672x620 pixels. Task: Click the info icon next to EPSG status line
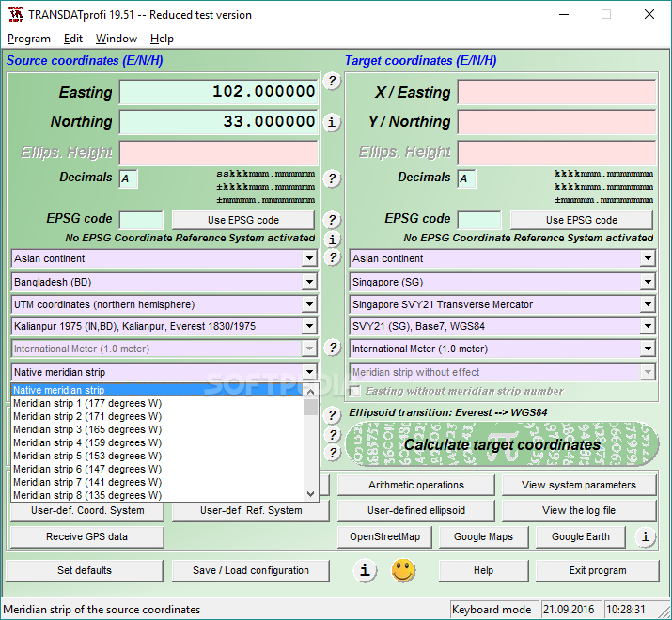coord(332,240)
